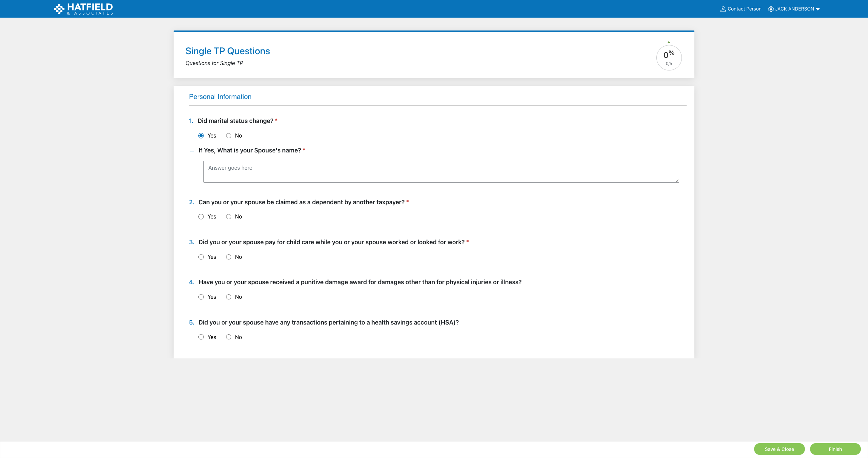Select Yes for HSA transactions question
The image size is (868, 458).
pyautogui.click(x=201, y=337)
